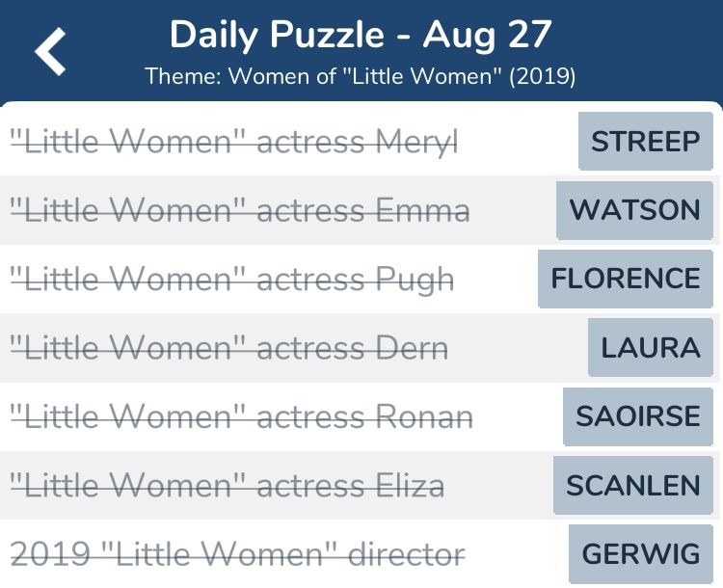Tap the SCANLEN answer tile

(633, 485)
